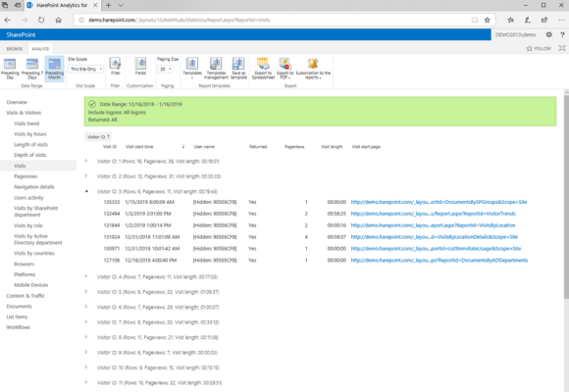
Task: Go to browser home page
Action: coord(58,20)
